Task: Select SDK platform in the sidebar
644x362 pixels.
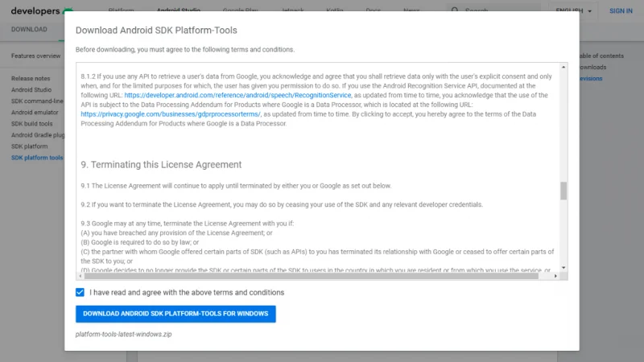Action: pyautogui.click(x=29, y=146)
